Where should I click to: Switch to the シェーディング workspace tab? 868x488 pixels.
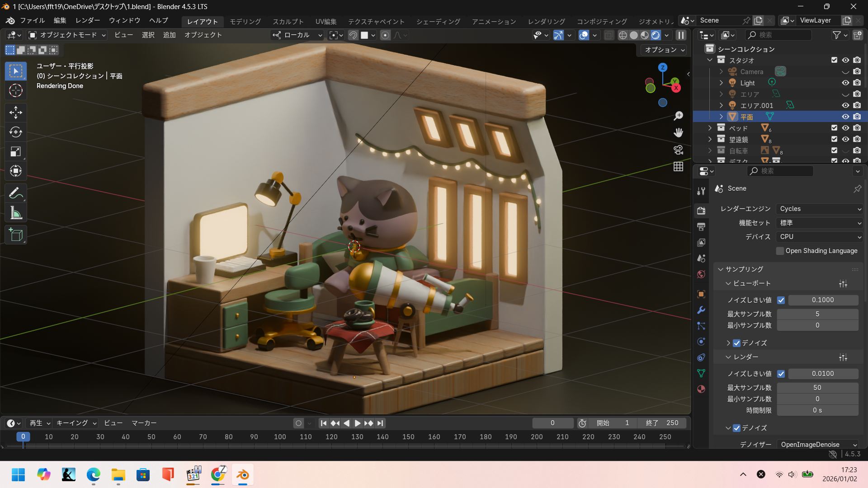tap(438, 22)
